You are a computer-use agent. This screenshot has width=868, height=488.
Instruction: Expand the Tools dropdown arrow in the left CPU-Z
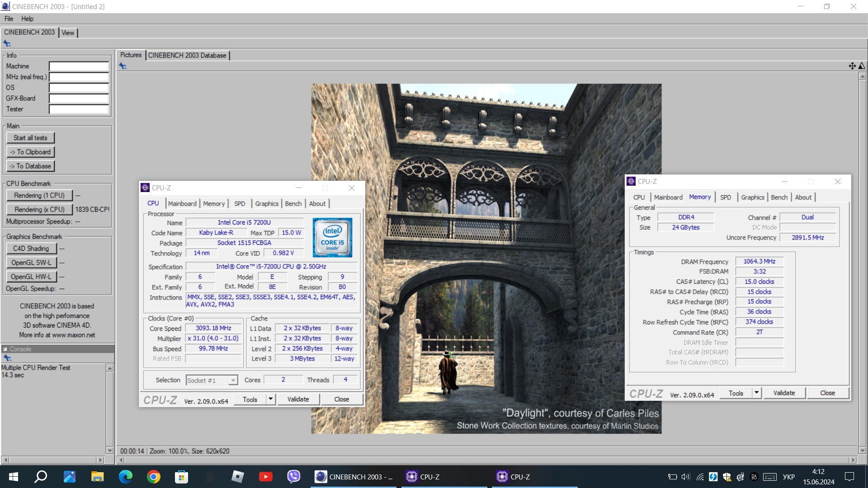click(x=270, y=399)
